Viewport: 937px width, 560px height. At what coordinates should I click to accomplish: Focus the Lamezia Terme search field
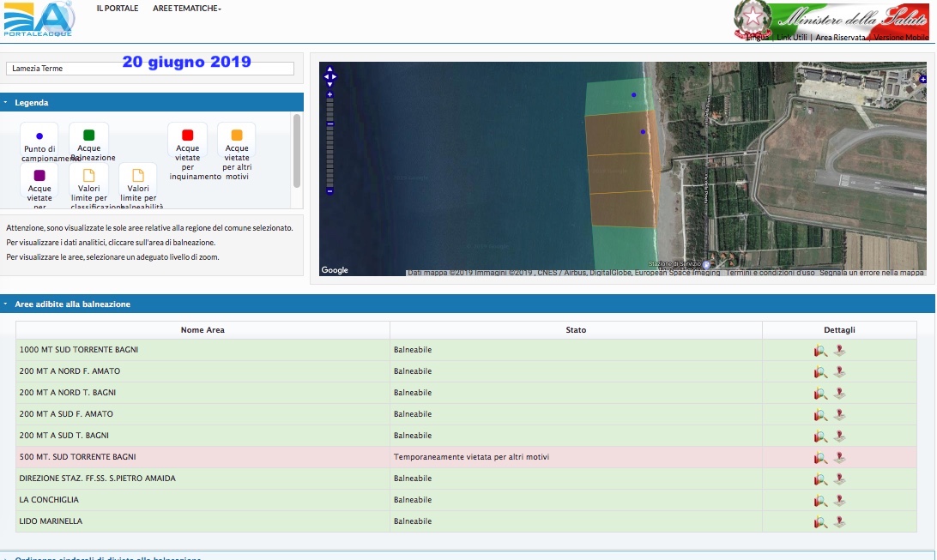150,68
